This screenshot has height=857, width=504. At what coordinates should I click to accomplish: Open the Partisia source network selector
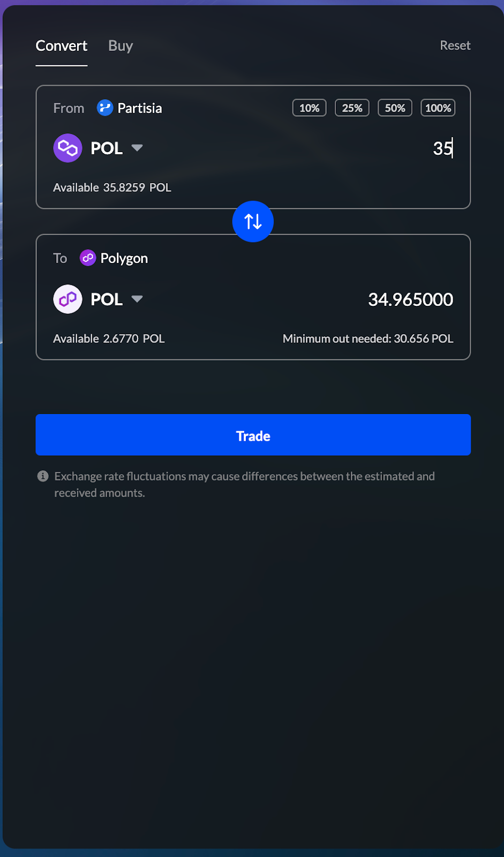[129, 108]
